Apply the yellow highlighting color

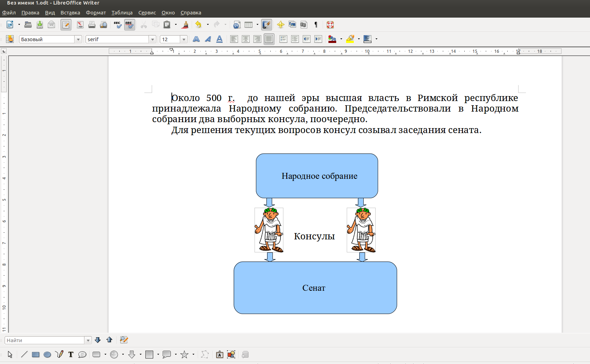(x=350, y=39)
